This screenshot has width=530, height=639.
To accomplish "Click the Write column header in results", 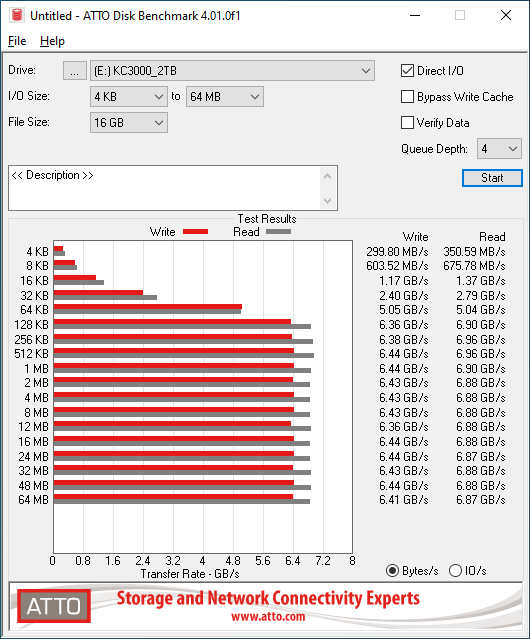I will 416,237.
